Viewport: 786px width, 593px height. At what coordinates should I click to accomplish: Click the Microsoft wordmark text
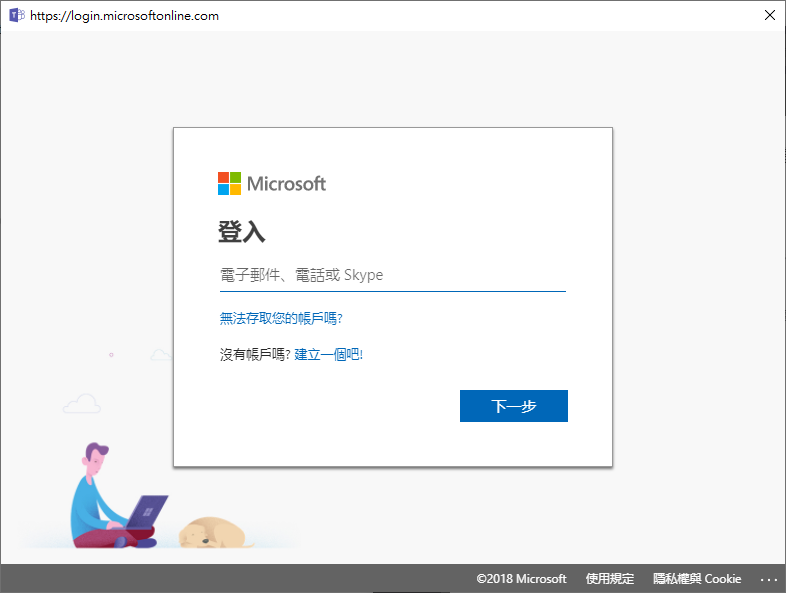[x=286, y=184]
